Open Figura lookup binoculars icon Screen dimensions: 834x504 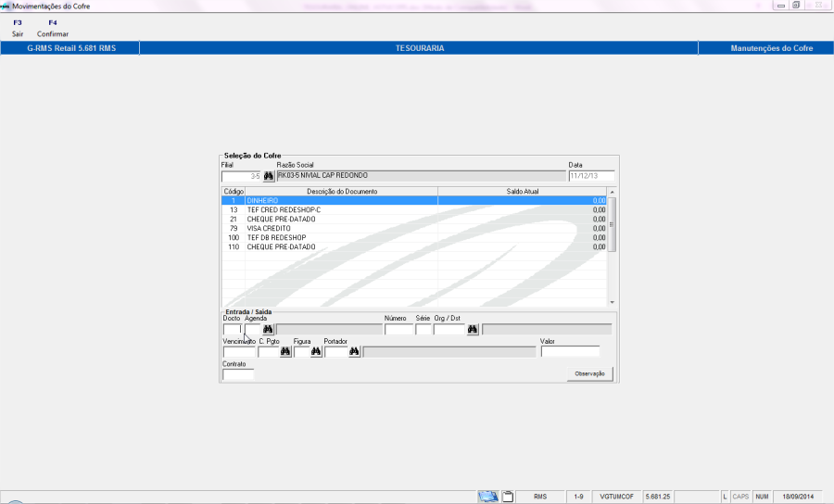coord(317,352)
